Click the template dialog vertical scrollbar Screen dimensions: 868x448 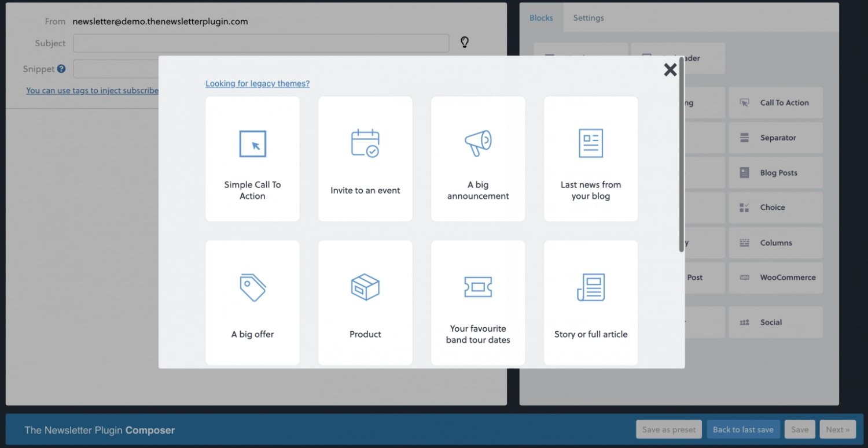(681, 156)
